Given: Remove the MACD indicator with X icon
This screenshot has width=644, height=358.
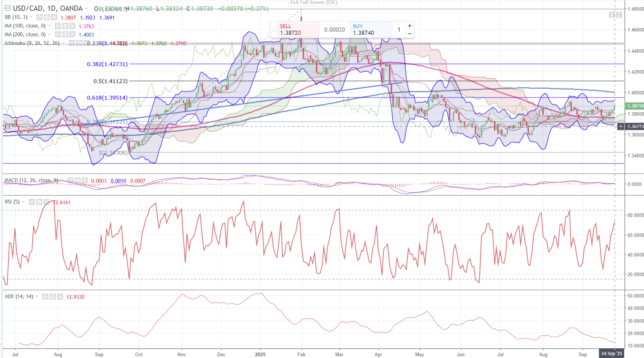Looking at the screenshot, I should tap(85, 180).
